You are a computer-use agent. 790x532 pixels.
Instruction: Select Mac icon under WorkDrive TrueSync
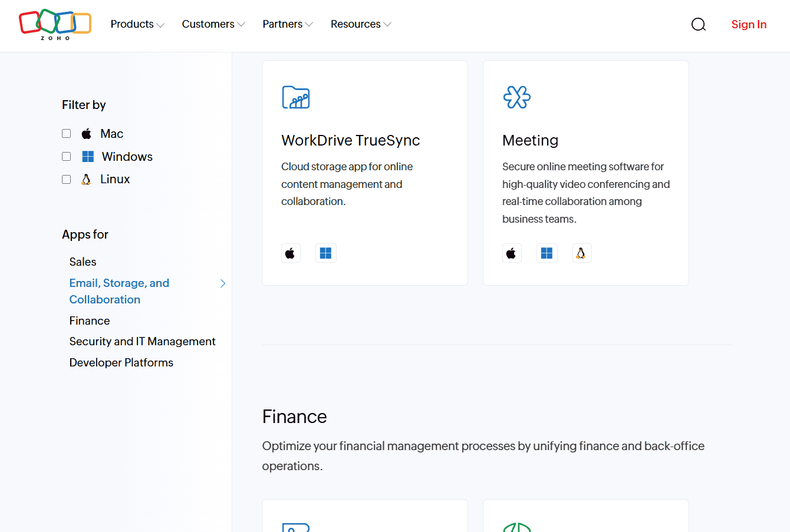[291, 253]
